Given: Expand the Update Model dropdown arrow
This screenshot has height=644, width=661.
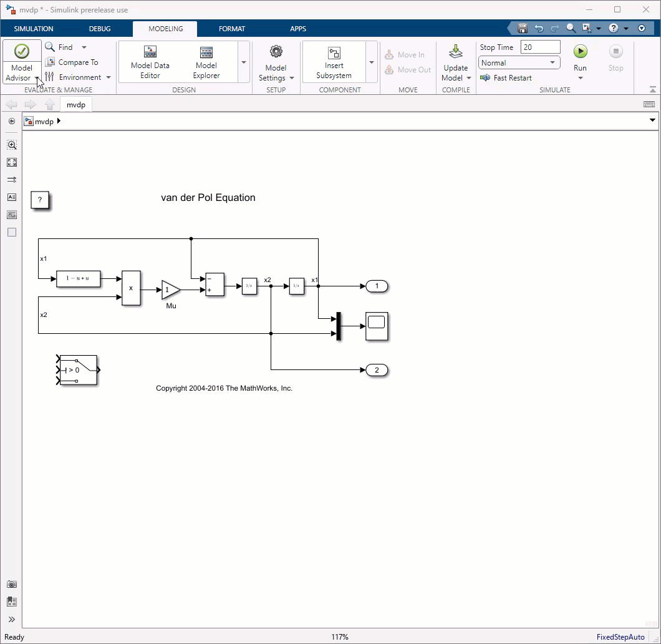Looking at the screenshot, I should point(469,78).
